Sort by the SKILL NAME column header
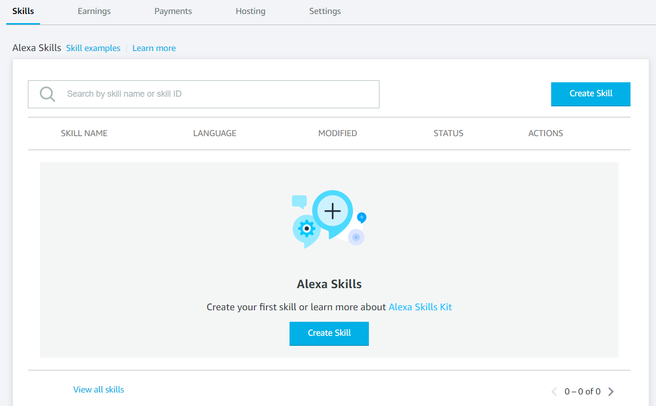This screenshot has height=406, width=656. coord(84,133)
